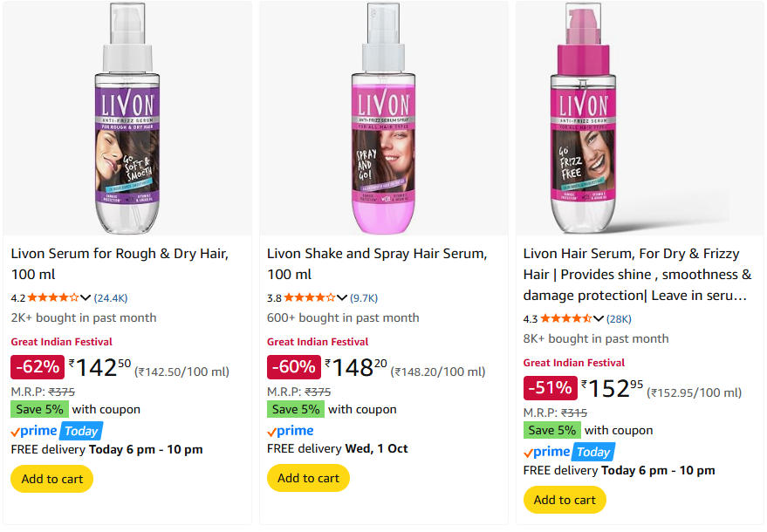
Task: Open the pink Shake and Spray bottle image
Action: pos(383,119)
